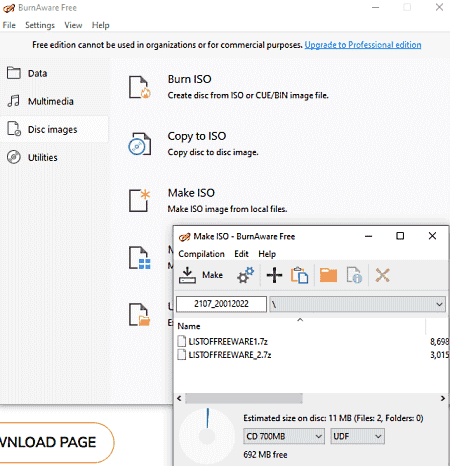Click the Burn ISO heading
This screenshot has width=450, height=466.
point(189,79)
